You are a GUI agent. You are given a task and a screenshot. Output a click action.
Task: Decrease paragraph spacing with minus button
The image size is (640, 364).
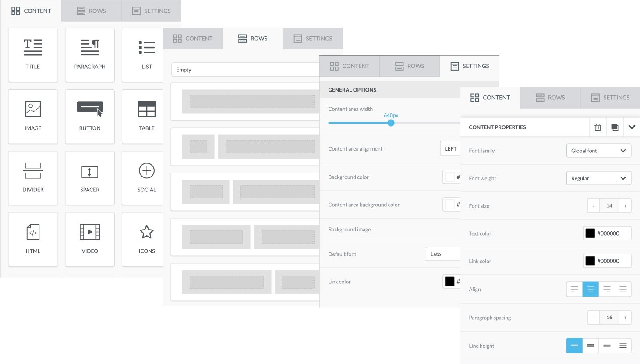pyautogui.click(x=594, y=318)
